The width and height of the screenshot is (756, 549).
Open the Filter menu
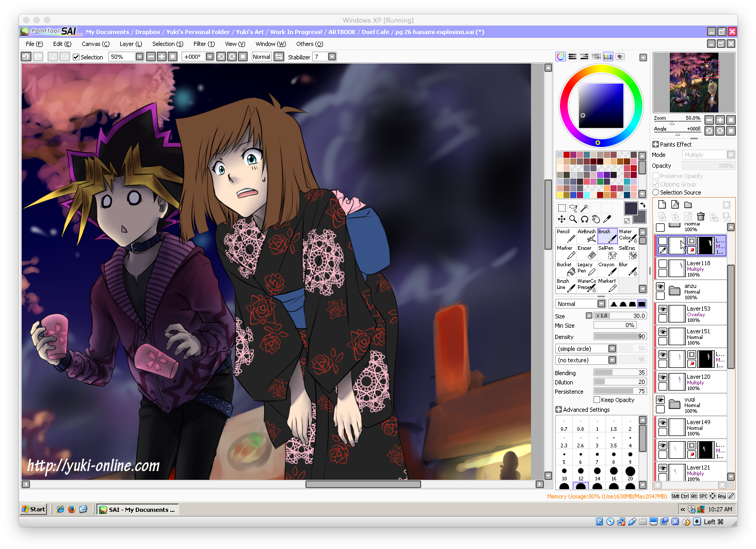pos(203,44)
